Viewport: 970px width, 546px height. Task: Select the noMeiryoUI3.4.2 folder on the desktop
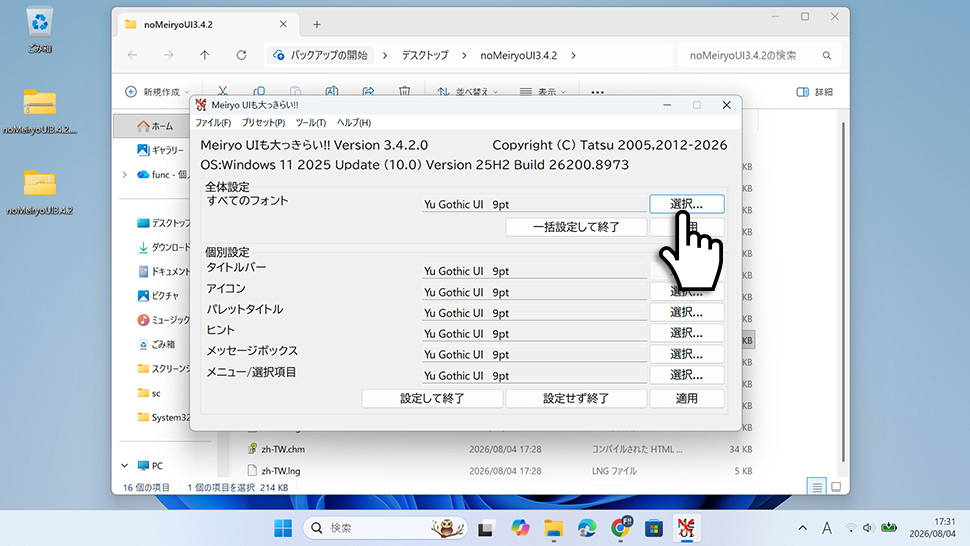pyautogui.click(x=40, y=192)
